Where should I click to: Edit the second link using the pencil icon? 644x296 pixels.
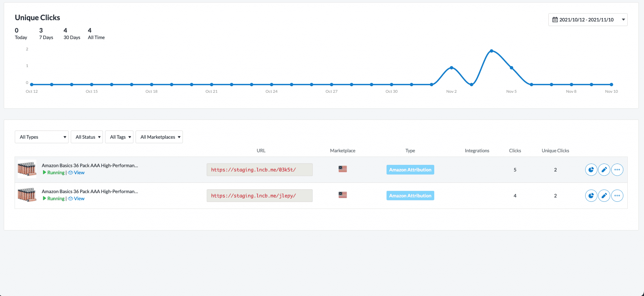604,195
